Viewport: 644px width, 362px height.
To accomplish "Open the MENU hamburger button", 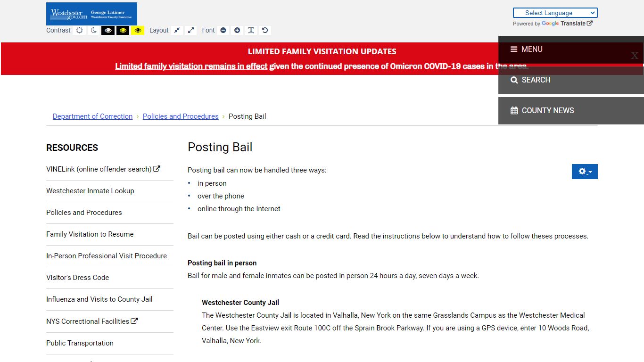I will tap(571, 49).
